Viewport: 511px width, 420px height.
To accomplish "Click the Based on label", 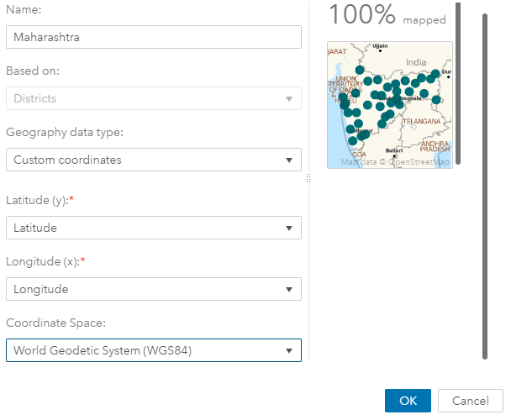I will pyautogui.click(x=31, y=71).
